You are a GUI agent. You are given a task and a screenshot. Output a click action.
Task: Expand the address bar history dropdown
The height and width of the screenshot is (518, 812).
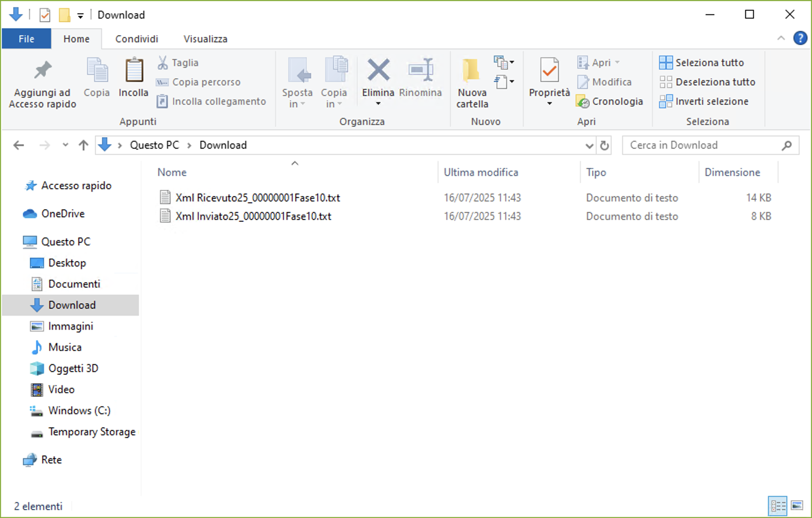click(589, 146)
